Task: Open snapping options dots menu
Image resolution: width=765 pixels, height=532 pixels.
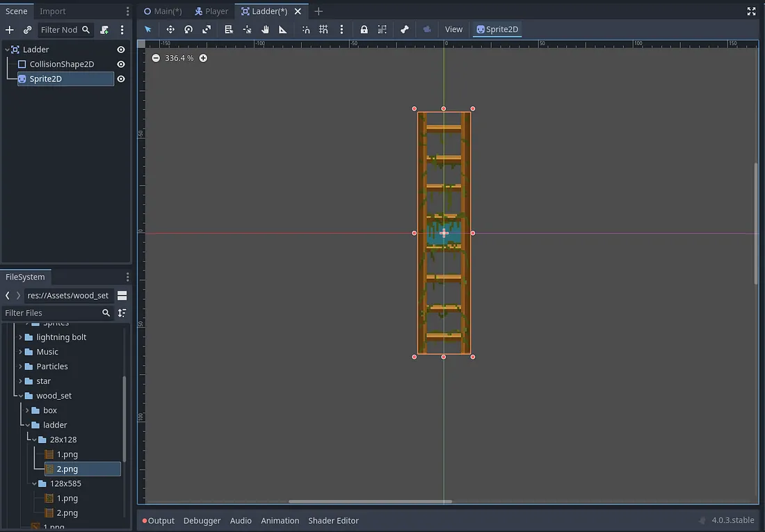Action: 341,29
